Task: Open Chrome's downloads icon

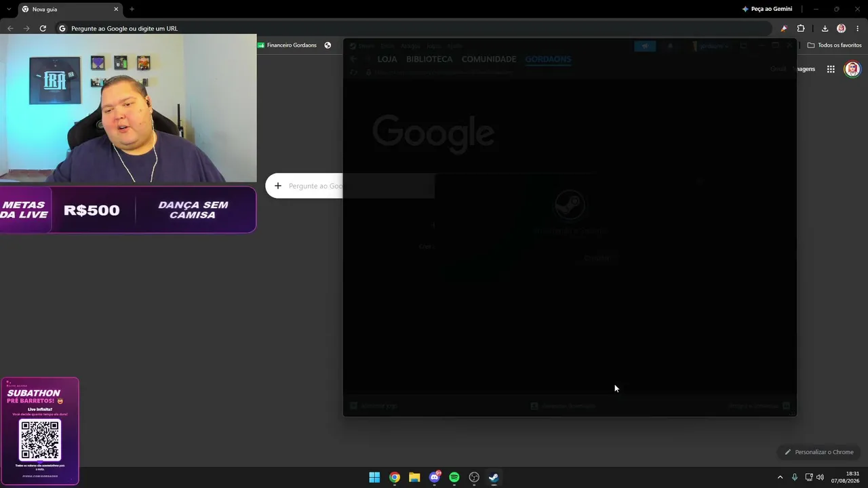Action: [x=825, y=28]
